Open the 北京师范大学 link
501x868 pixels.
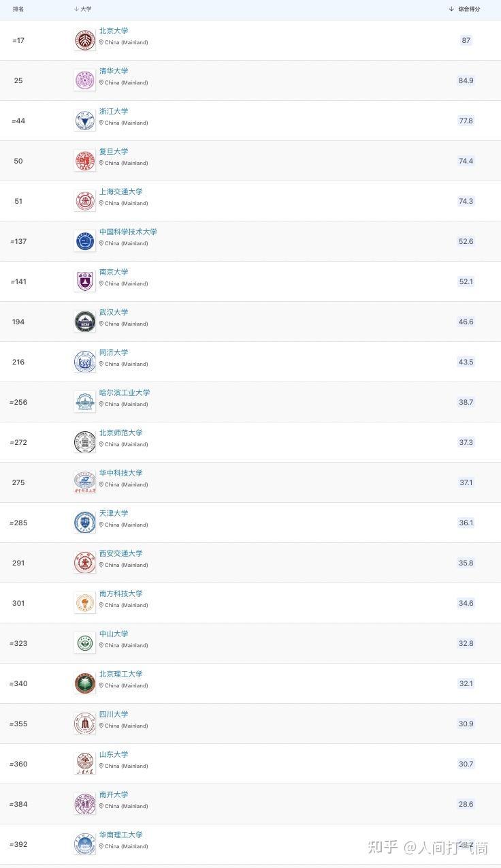tap(121, 433)
